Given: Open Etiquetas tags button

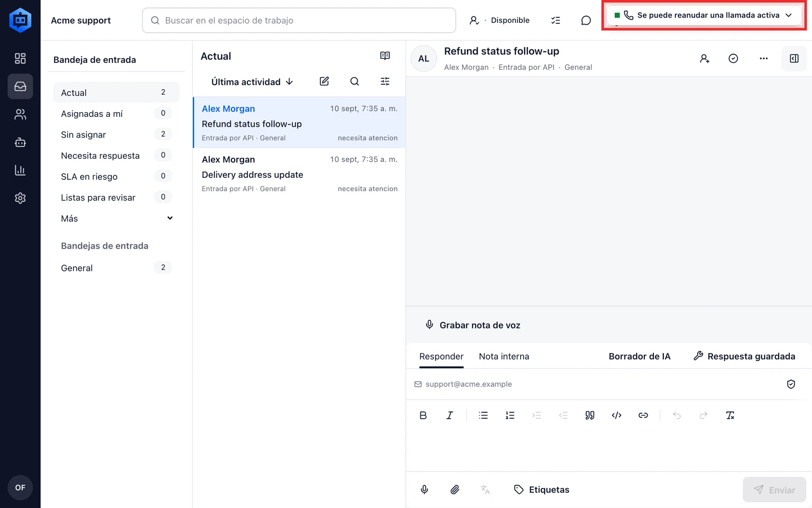Looking at the screenshot, I should tap(541, 489).
